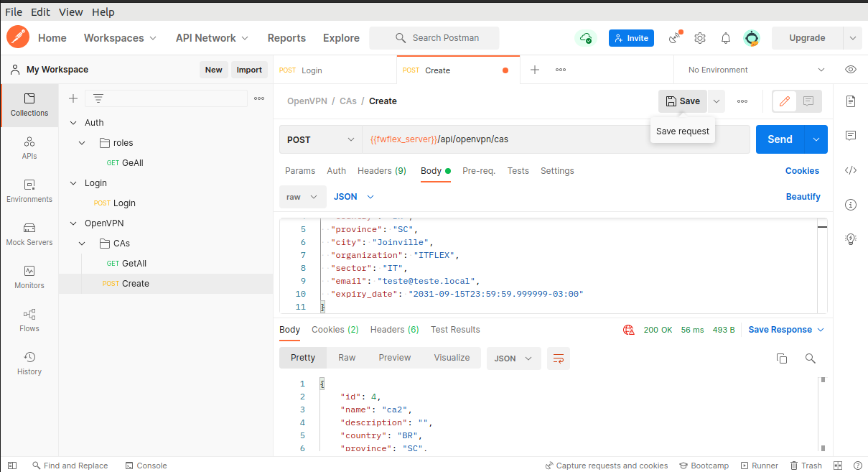This screenshot has width=868, height=472.
Task: Open a new request tab with plus
Action: pos(535,70)
